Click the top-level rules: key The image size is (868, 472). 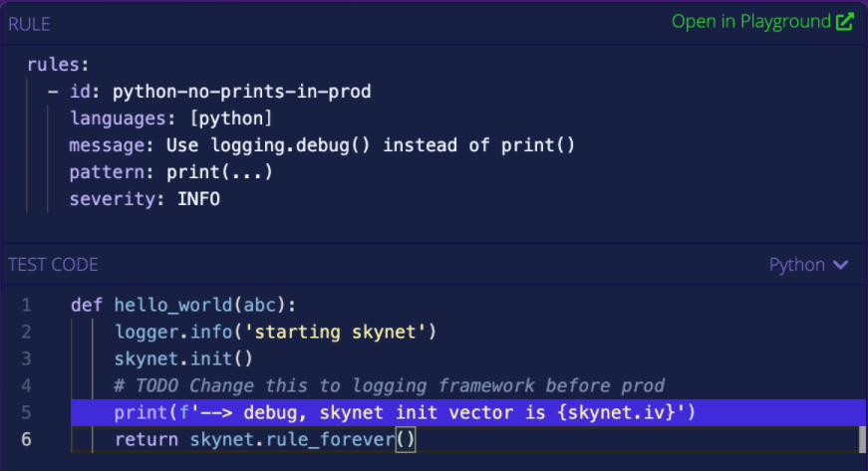58,65
